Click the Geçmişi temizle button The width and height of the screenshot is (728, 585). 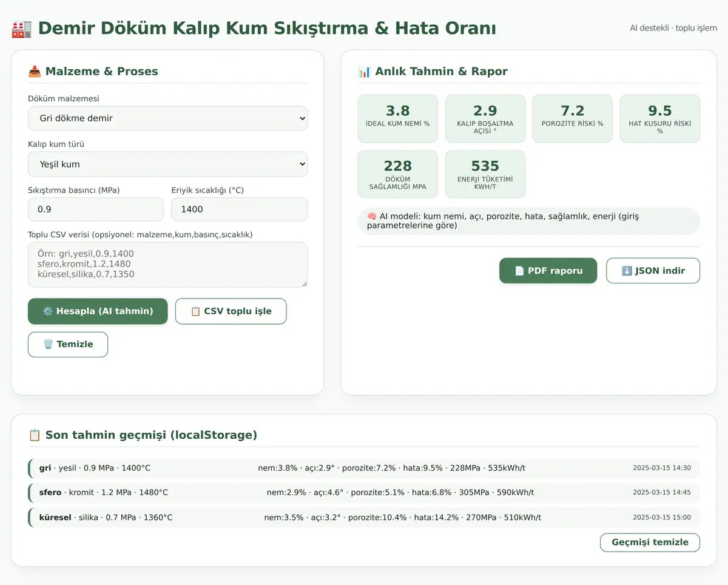(x=650, y=543)
